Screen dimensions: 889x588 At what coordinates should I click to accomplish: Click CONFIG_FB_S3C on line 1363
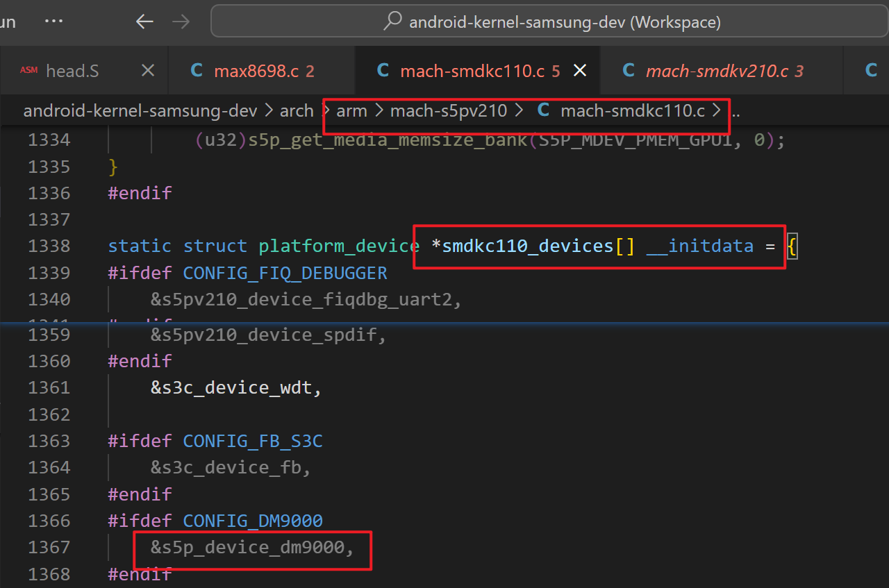coord(253,441)
